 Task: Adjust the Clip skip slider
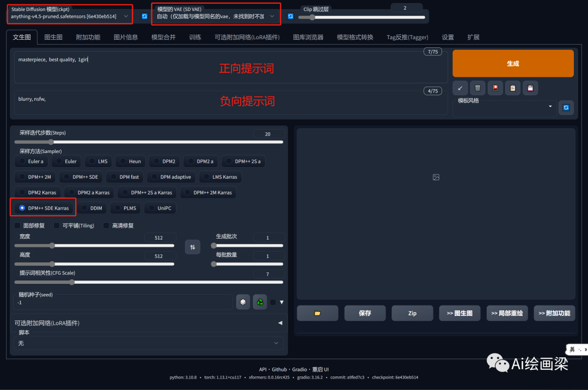tap(362, 17)
